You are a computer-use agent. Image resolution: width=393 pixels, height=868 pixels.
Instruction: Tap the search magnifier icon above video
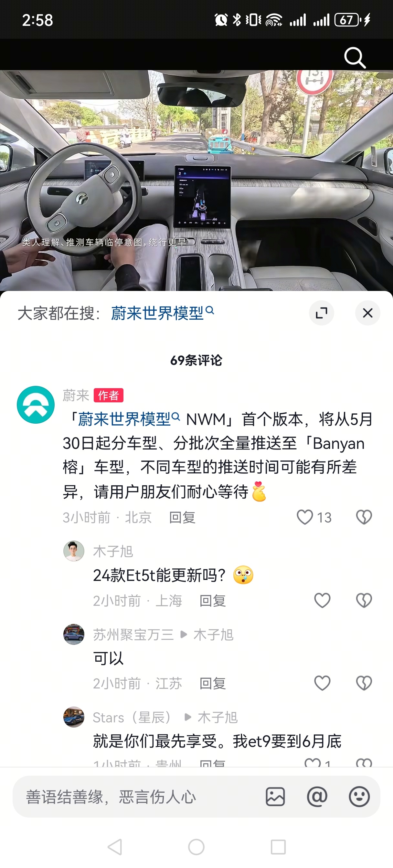pyautogui.click(x=355, y=58)
